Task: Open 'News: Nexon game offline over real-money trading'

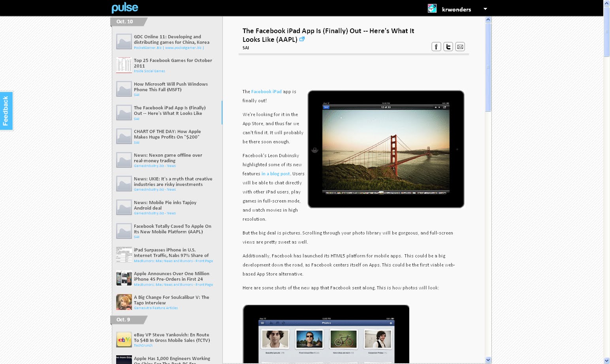Action: click(168, 158)
